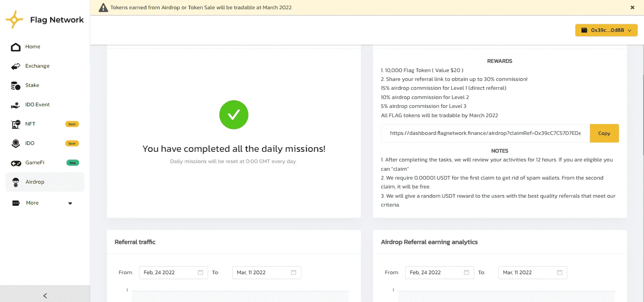Click the More dots icon

tap(16, 203)
